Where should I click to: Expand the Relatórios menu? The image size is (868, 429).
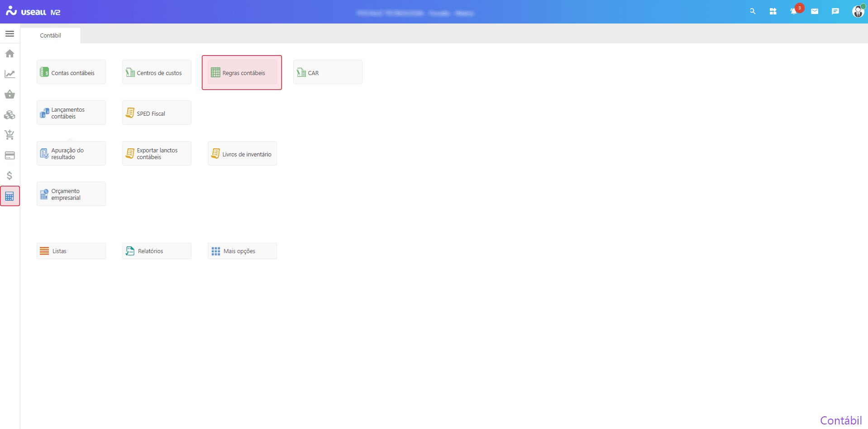(x=157, y=251)
